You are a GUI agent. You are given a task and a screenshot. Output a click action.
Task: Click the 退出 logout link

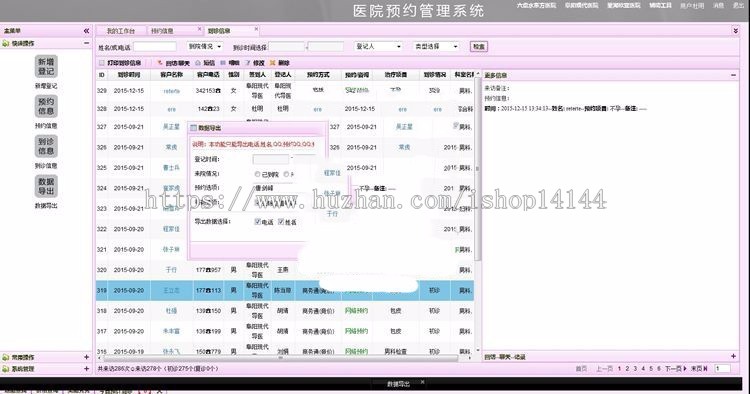[738, 6]
